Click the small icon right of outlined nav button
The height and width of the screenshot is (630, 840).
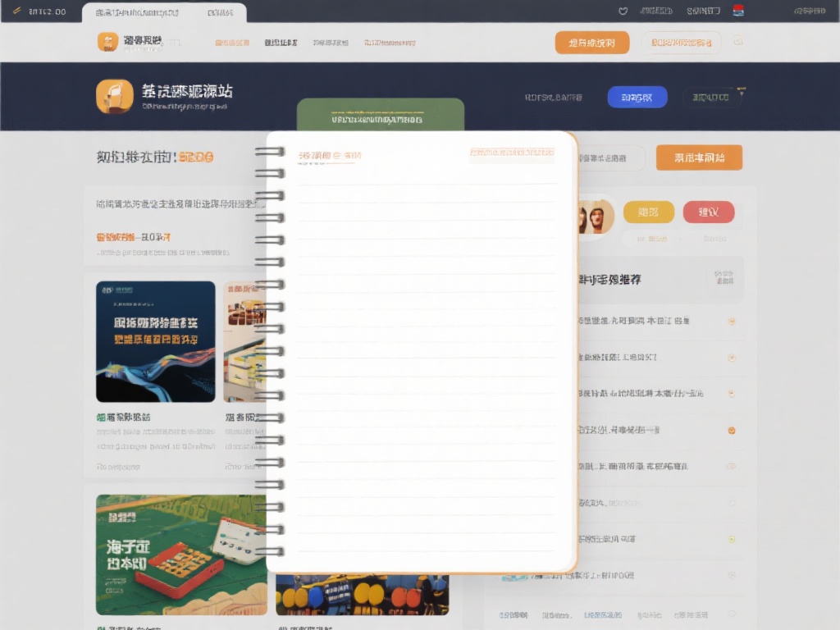pos(737,42)
